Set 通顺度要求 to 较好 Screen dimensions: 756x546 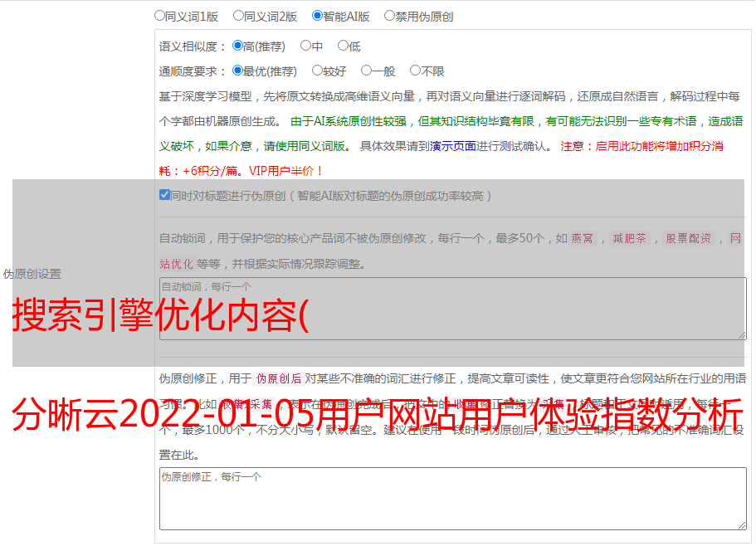click(317, 71)
